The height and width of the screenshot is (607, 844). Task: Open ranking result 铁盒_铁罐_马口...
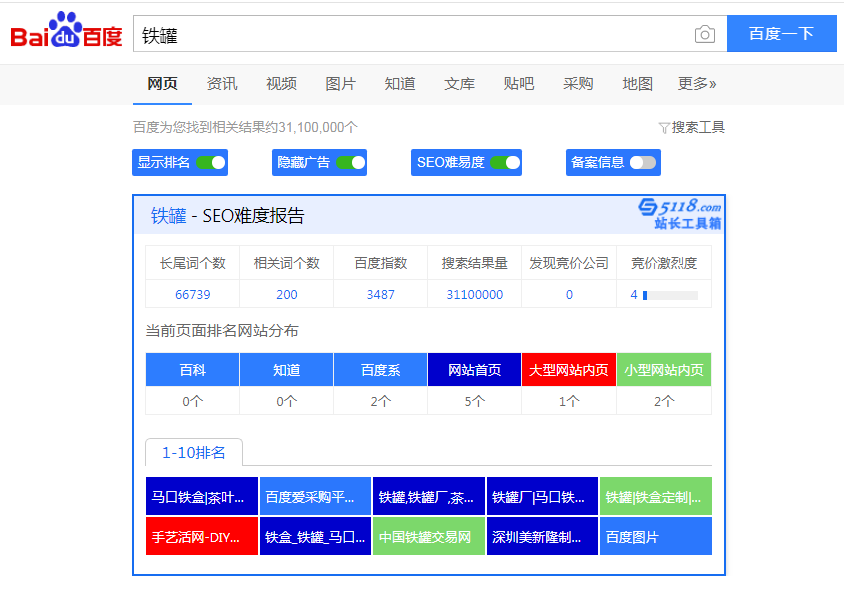coord(315,536)
